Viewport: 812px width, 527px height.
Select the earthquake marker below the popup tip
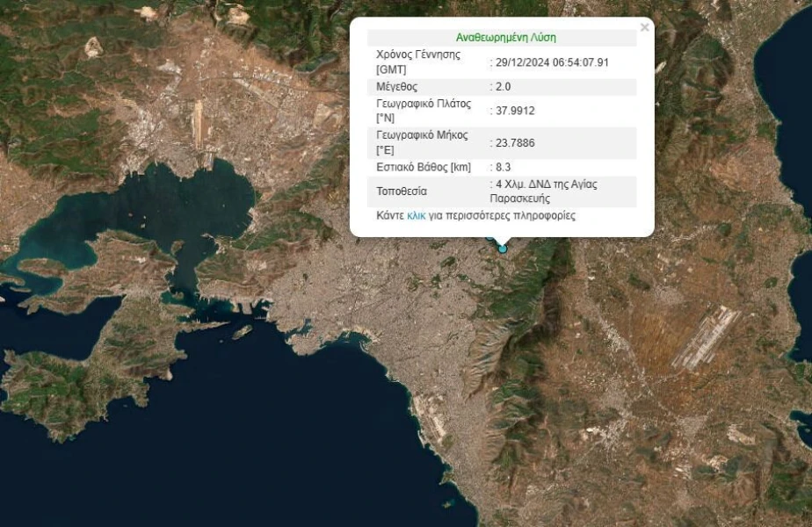point(503,249)
